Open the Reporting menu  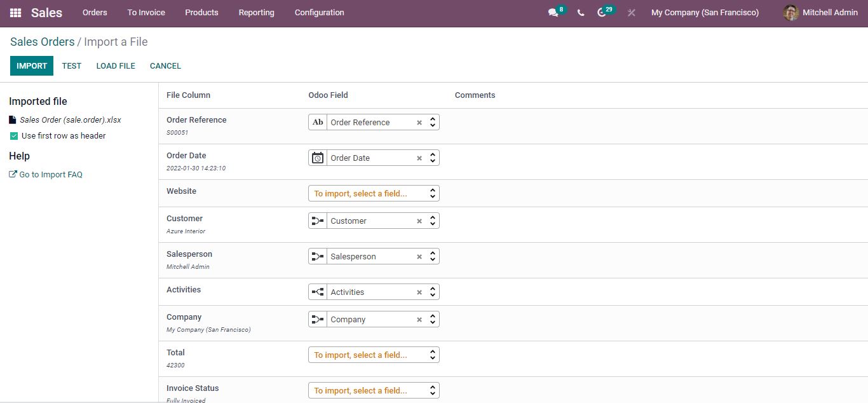tap(256, 13)
